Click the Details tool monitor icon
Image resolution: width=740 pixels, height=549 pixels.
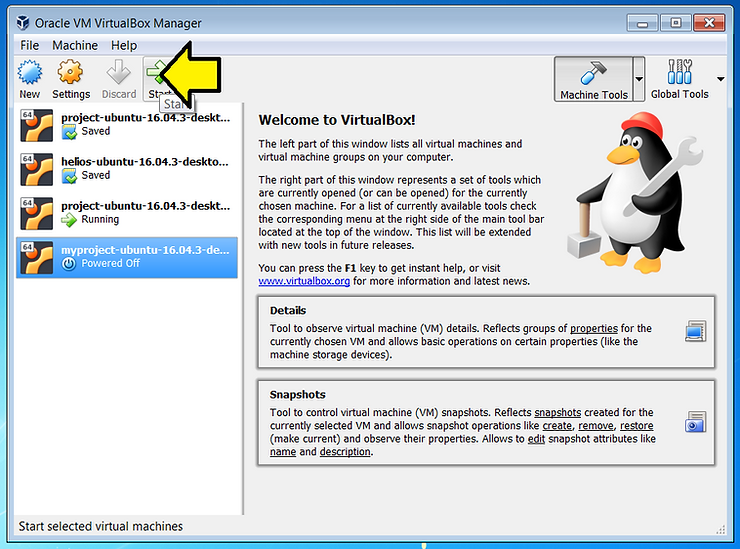coord(695,331)
